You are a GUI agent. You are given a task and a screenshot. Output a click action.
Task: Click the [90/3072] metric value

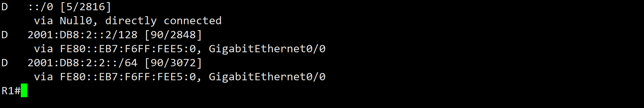coord(173,63)
